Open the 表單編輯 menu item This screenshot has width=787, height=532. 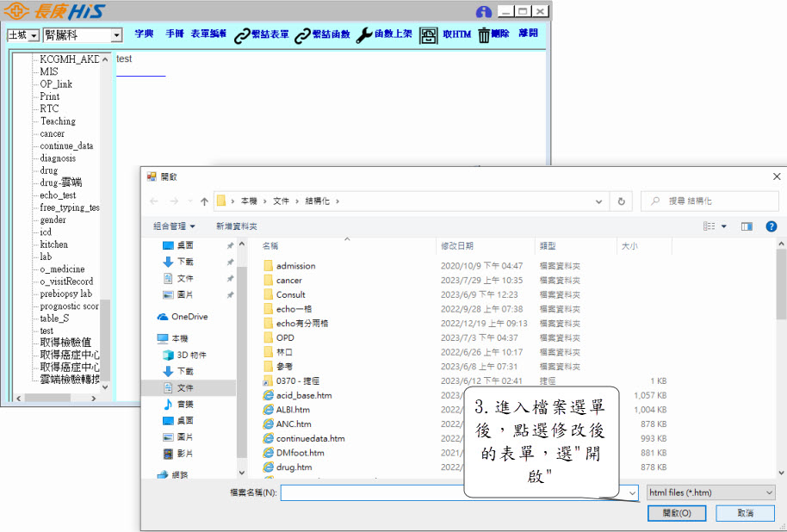coord(208,34)
